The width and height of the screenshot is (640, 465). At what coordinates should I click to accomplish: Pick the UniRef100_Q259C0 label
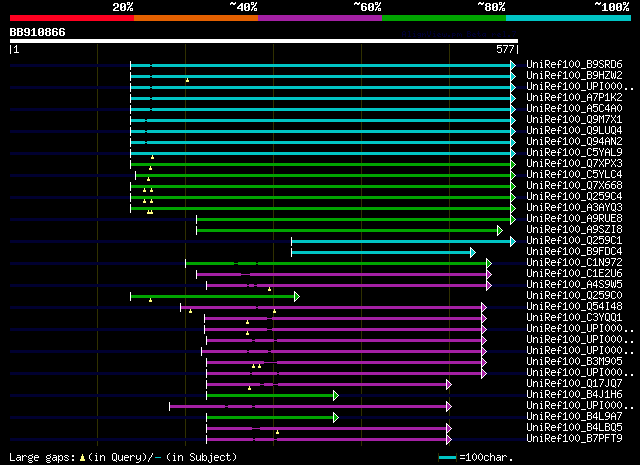tap(574, 296)
